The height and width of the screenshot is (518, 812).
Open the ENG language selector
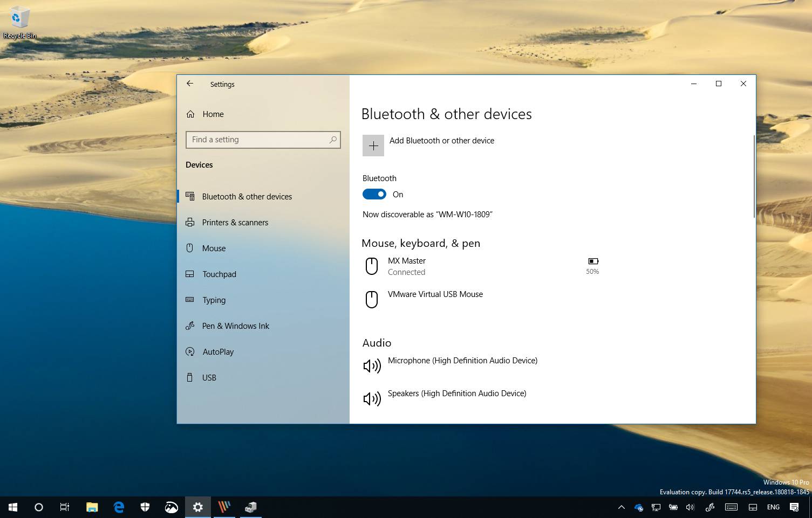point(773,507)
